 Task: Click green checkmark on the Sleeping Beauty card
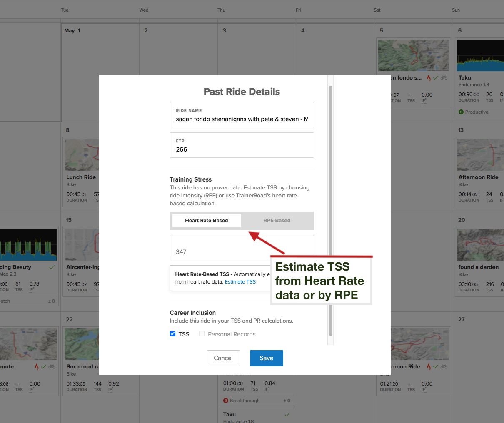pyautogui.click(x=52, y=267)
